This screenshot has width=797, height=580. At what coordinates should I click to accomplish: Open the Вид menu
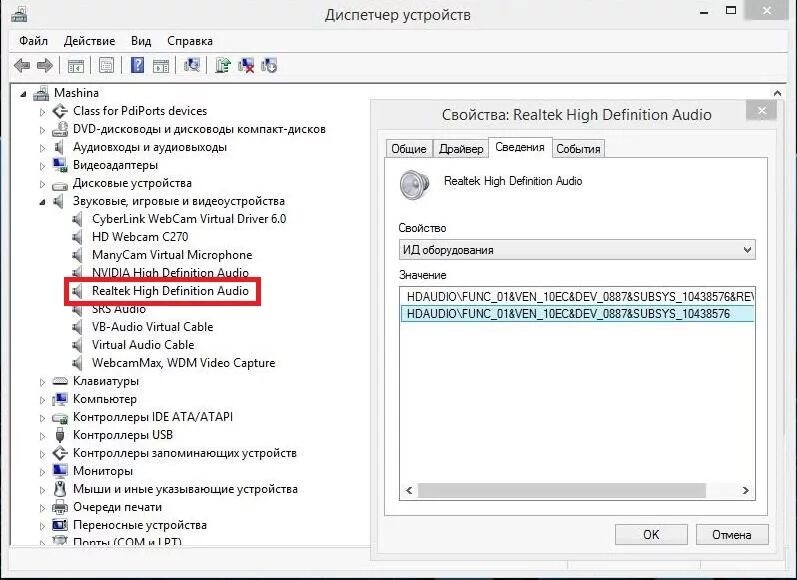click(x=141, y=41)
